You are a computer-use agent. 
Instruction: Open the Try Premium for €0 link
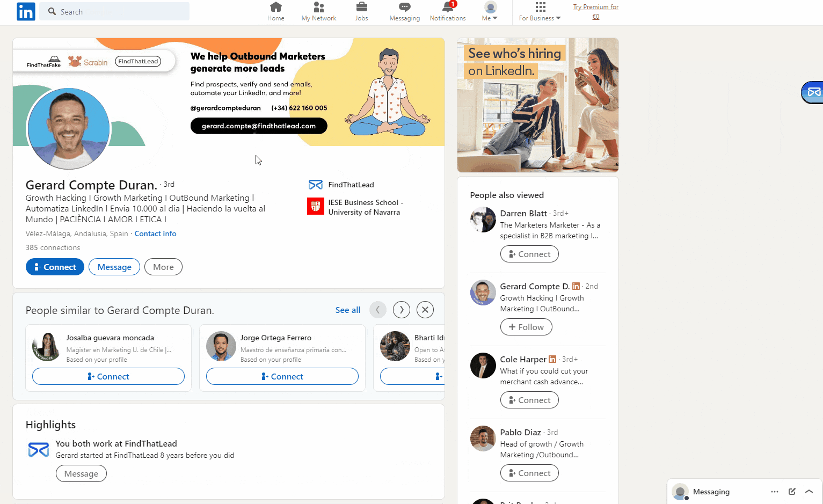[595, 12]
